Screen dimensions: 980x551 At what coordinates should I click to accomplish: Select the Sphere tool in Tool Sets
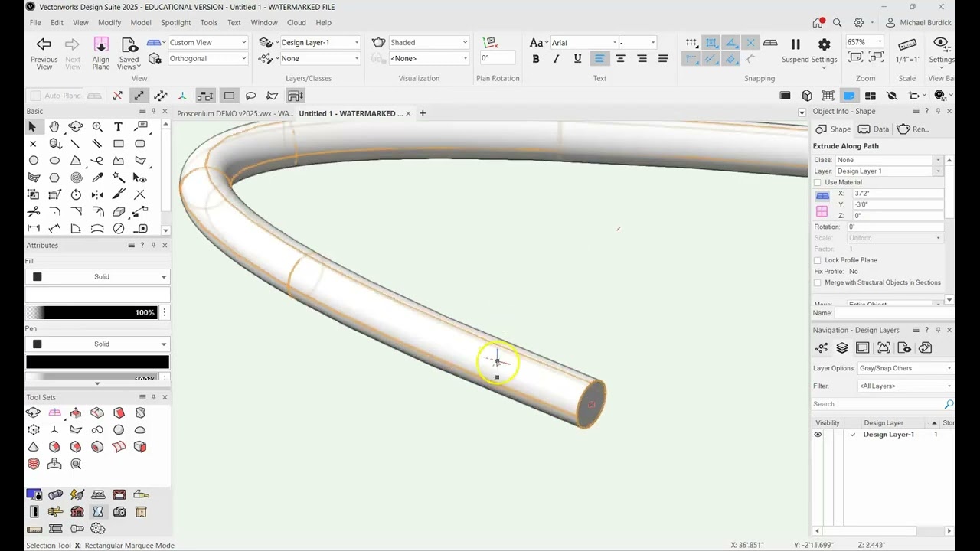point(119,429)
